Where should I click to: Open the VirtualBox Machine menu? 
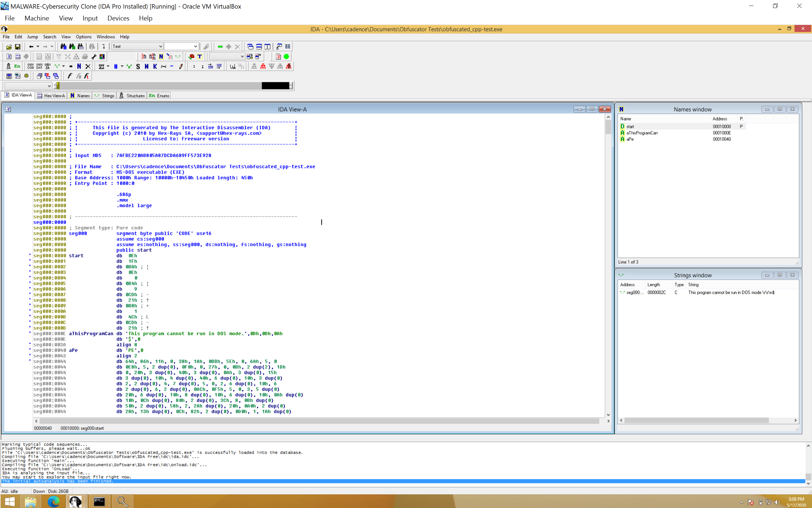coord(37,18)
